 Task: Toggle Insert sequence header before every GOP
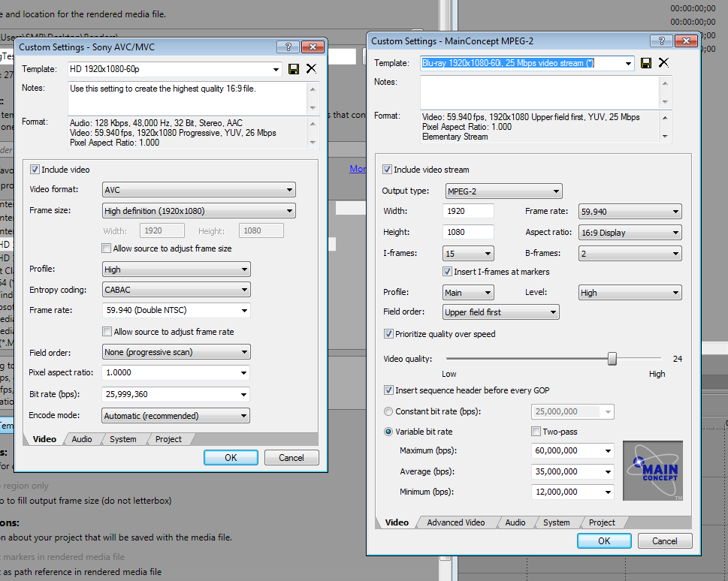coord(388,390)
